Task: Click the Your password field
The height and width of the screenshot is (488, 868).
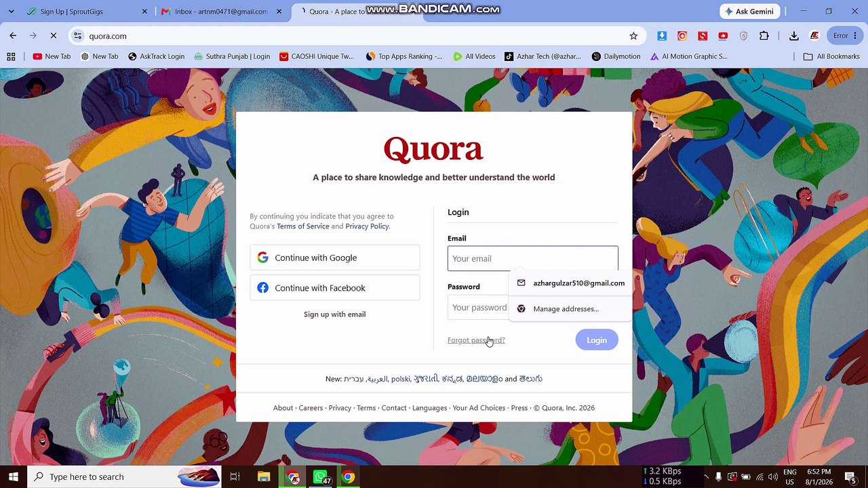Action: pyautogui.click(x=479, y=308)
